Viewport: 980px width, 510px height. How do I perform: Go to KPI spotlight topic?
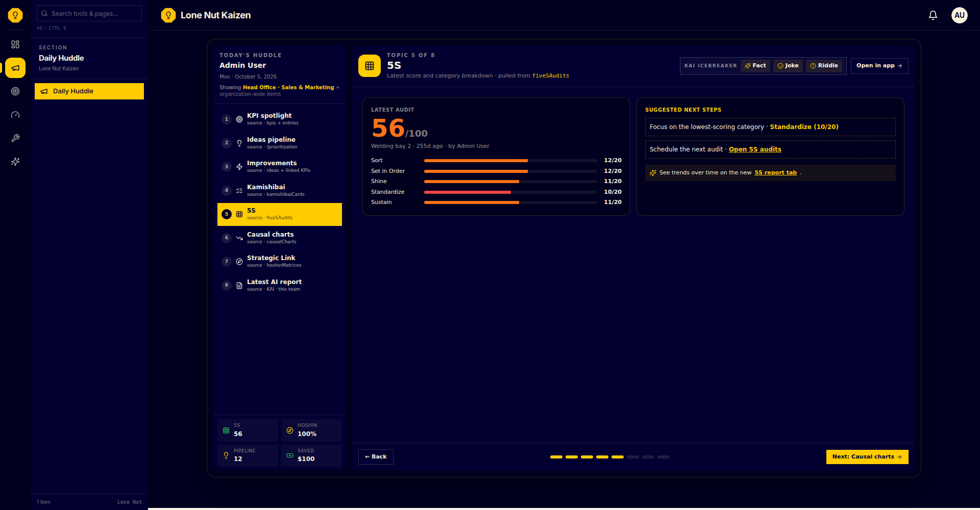coord(280,119)
